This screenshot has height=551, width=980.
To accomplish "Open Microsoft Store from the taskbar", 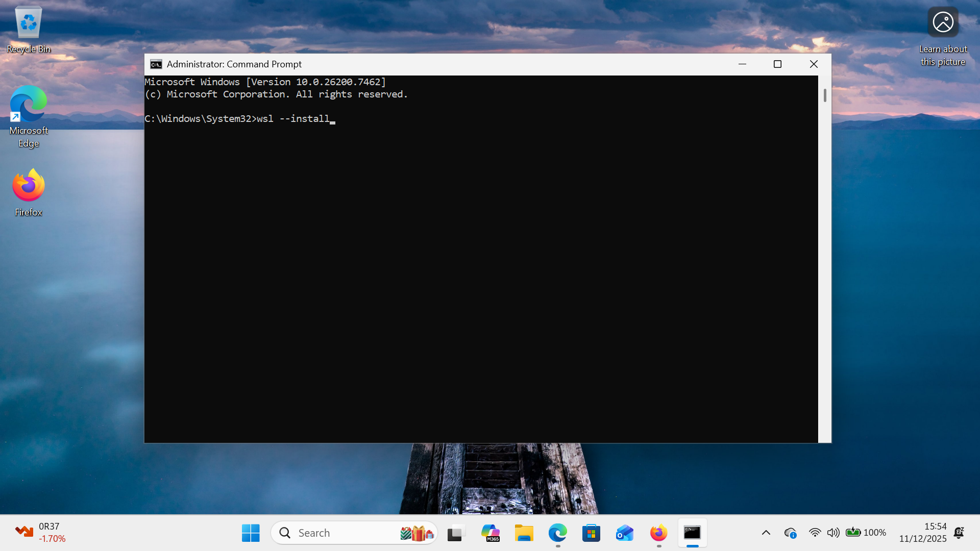I will tap(591, 533).
